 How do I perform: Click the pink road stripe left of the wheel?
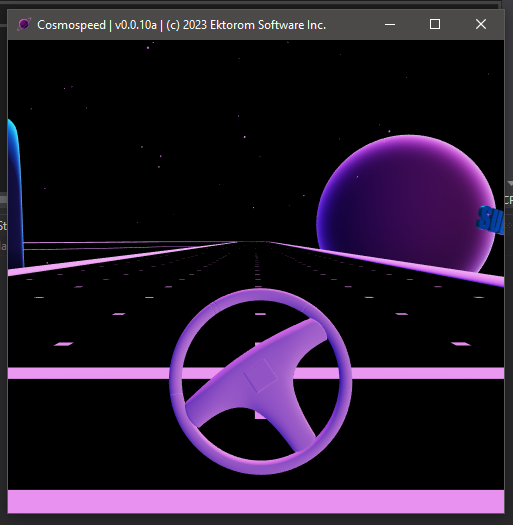point(89,373)
